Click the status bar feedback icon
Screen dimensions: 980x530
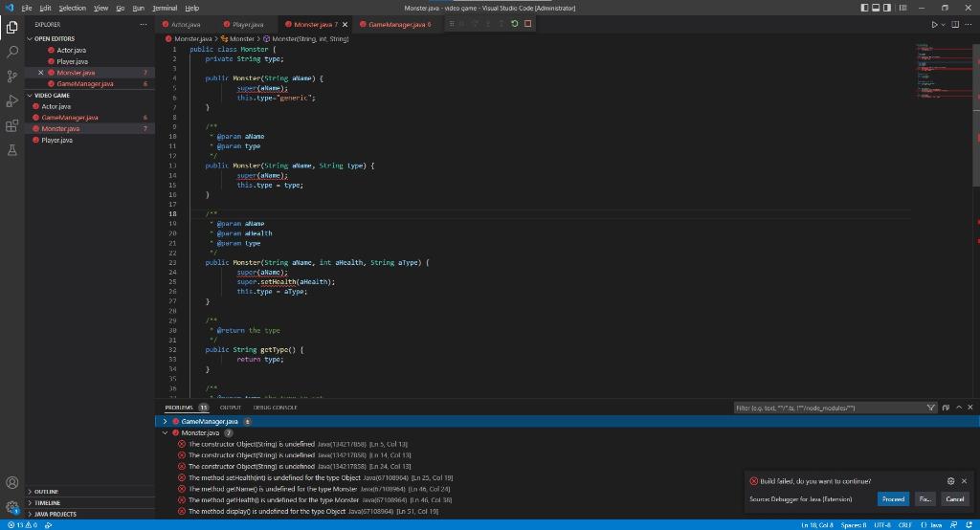[x=954, y=525]
